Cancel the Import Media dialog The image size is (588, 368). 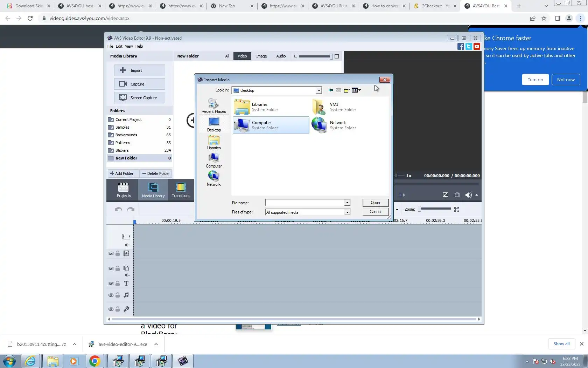(x=375, y=212)
